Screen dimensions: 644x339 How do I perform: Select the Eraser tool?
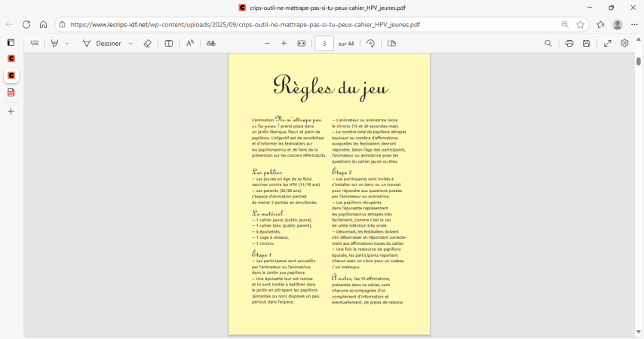(147, 44)
